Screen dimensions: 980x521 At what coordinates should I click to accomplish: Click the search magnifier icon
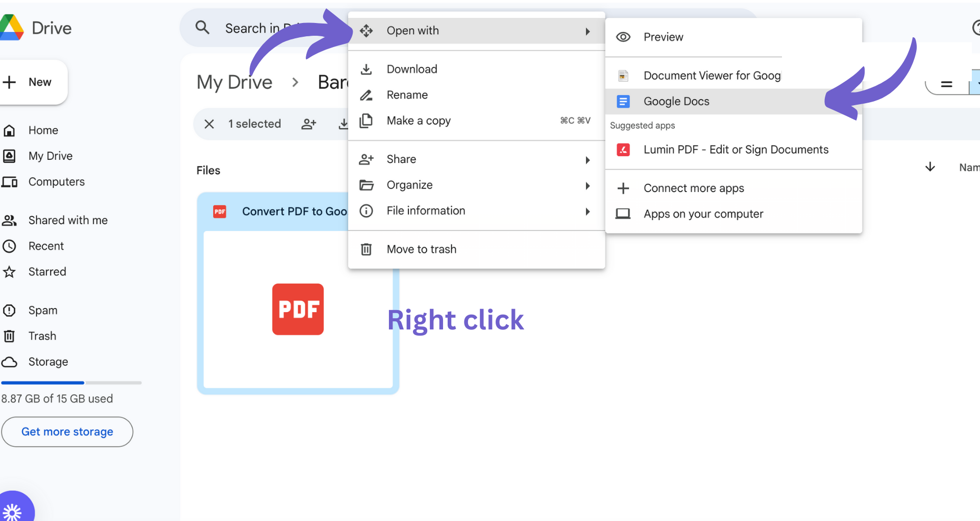click(203, 28)
